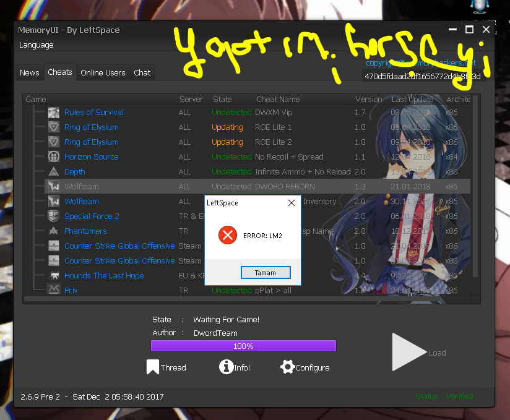This screenshot has height=420, width=510.
Task: Click the Rules of Survival link
Action: [94, 113]
